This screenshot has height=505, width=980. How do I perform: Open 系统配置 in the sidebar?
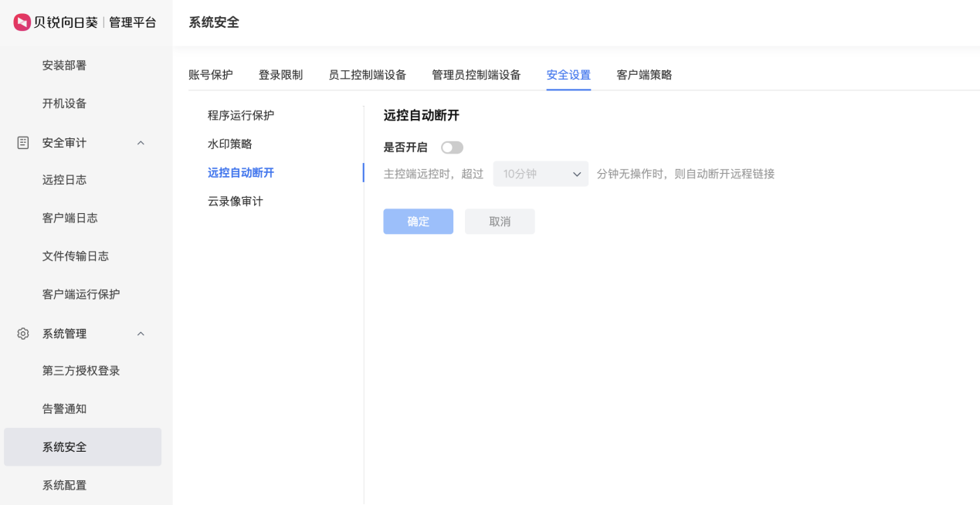pyautogui.click(x=64, y=485)
